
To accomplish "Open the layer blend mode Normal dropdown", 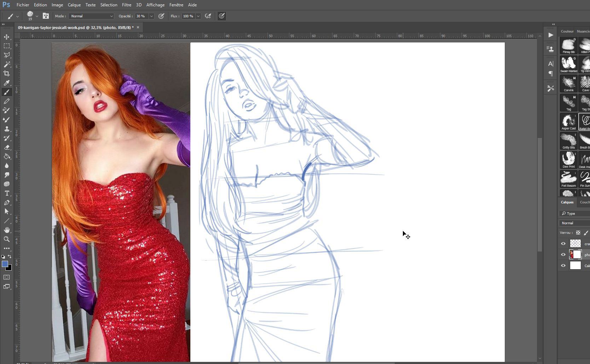I will (574, 223).
